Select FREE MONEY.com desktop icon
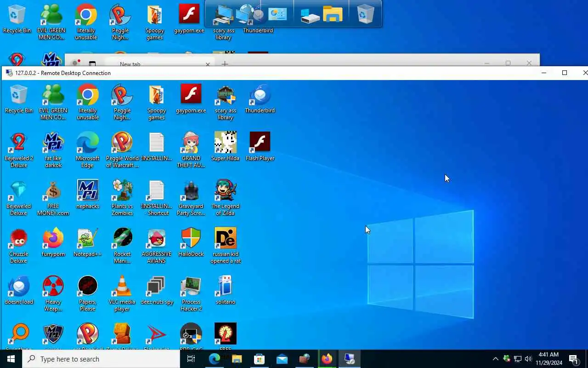The image size is (588, 368). [x=53, y=198]
